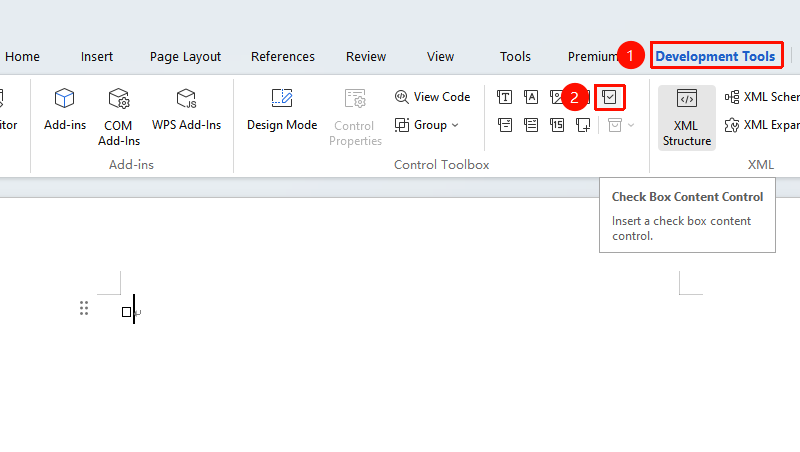800x452 pixels.
Task: Open the Page Layout tab
Action: click(185, 57)
